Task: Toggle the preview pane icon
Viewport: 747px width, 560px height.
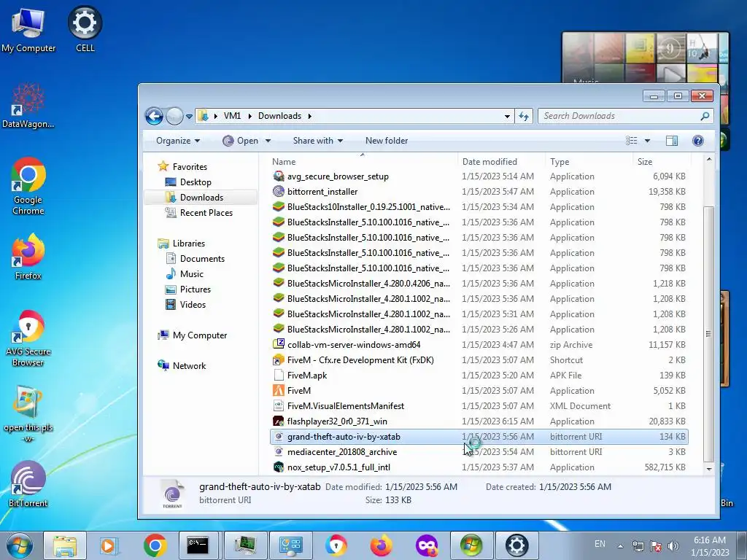Action: (672, 141)
